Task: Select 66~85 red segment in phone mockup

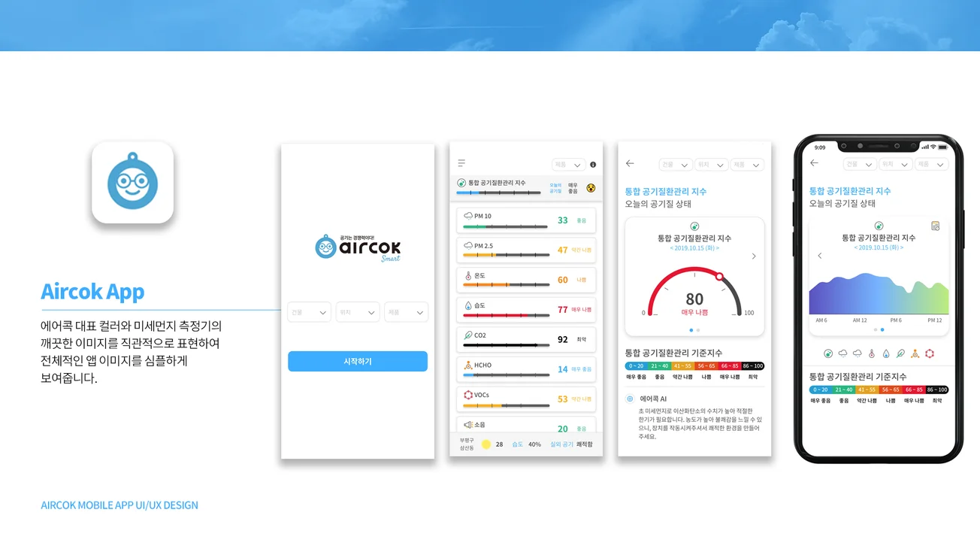Action: (x=914, y=390)
